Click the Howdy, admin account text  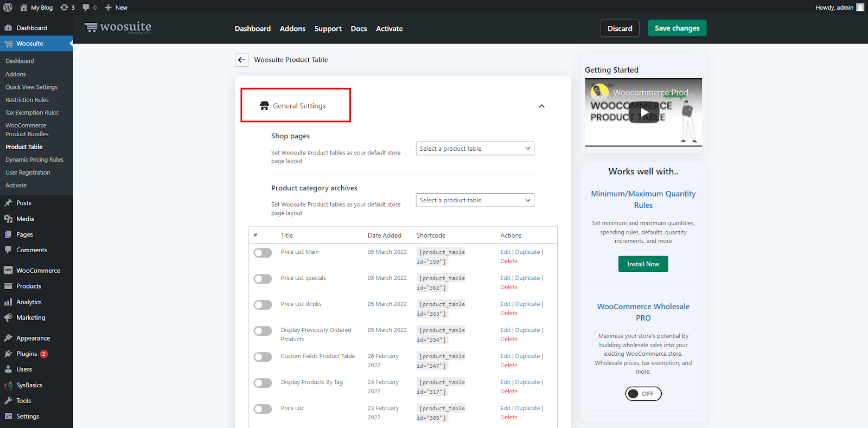(834, 8)
